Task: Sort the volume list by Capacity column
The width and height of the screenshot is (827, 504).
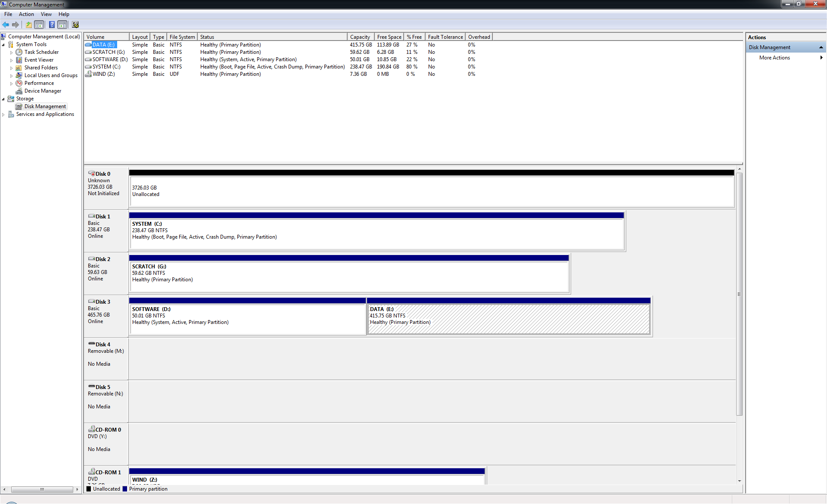Action: (x=360, y=37)
